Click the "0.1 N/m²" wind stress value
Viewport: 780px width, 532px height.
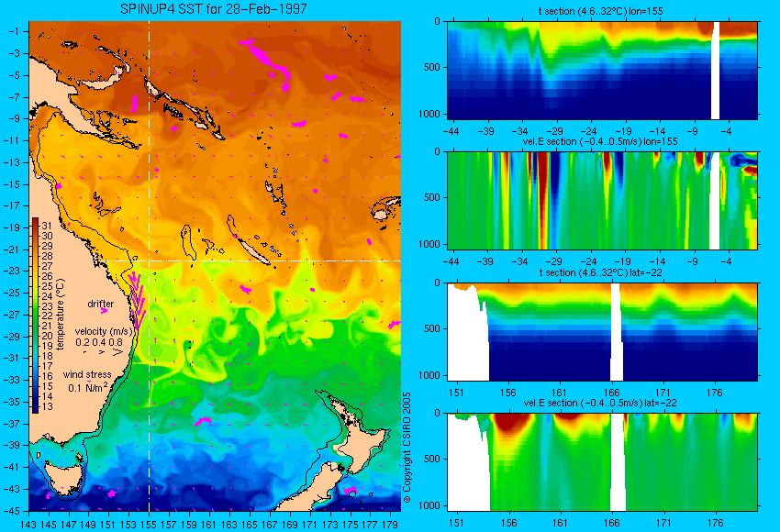(x=87, y=387)
